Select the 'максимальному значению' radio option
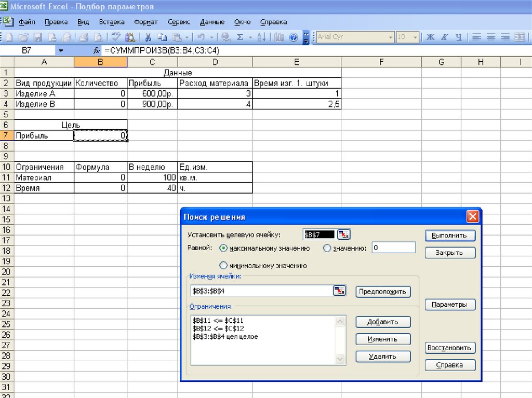 [224, 248]
